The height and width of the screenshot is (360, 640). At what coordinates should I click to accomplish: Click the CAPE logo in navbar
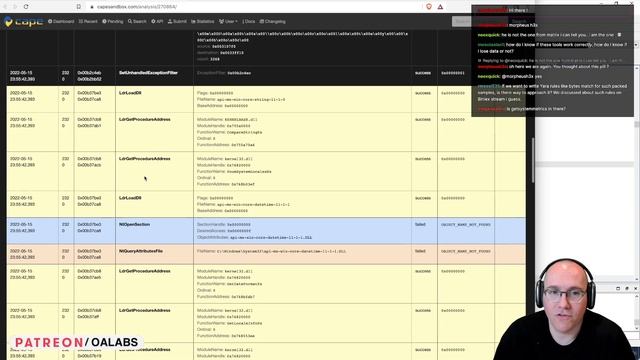(x=24, y=22)
